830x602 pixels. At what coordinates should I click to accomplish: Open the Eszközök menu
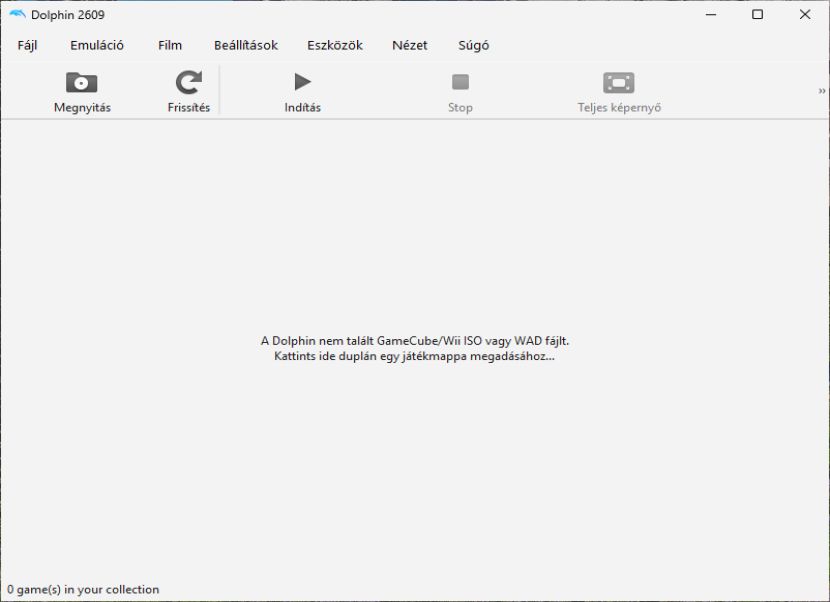click(x=335, y=46)
